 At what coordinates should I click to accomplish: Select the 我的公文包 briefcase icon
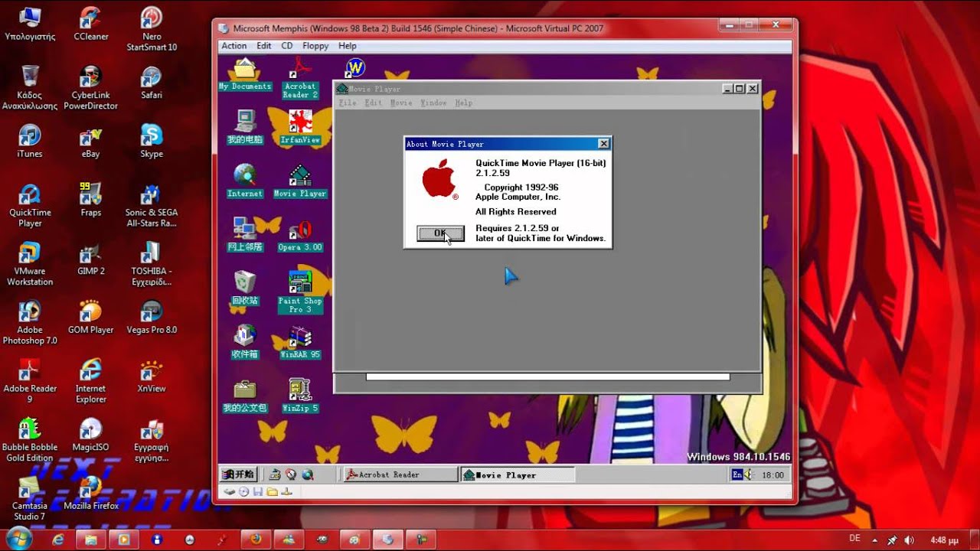(x=245, y=396)
